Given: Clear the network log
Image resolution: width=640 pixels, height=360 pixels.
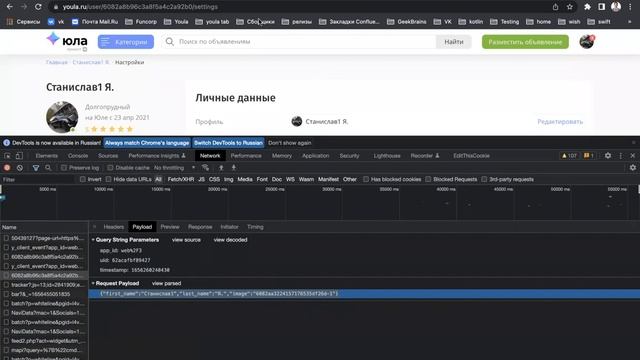Looking at the screenshot, I should pos(20,168).
